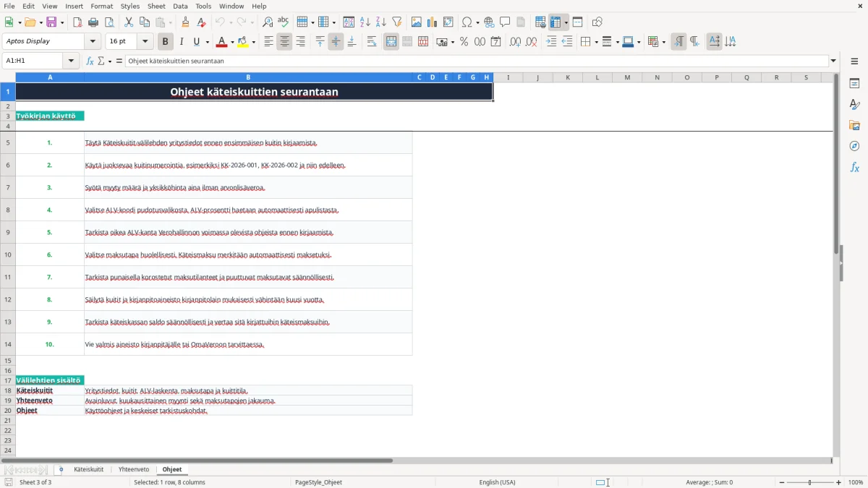Click the Sort Ascending icon

click(365, 22)
